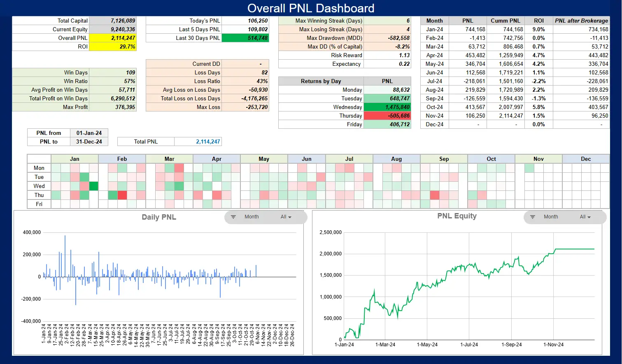Click the PNL Equity chart filter icon

pyautogui.click(x=532, y=217)
